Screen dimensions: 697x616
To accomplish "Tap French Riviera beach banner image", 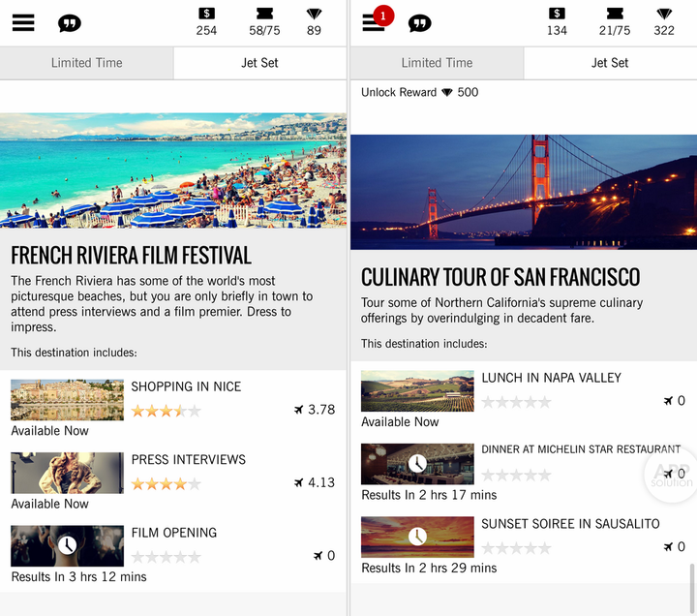I will tap(173, 170).
